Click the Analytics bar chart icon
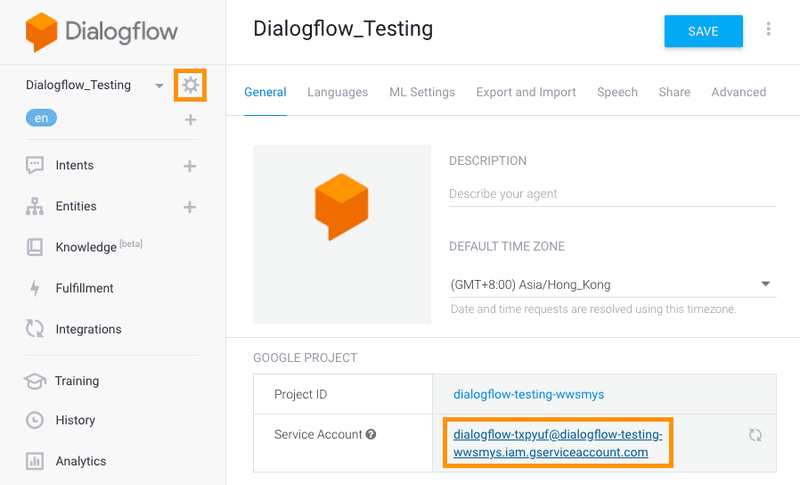The width and height of the screenshot is (800, 485). (35, 461)
